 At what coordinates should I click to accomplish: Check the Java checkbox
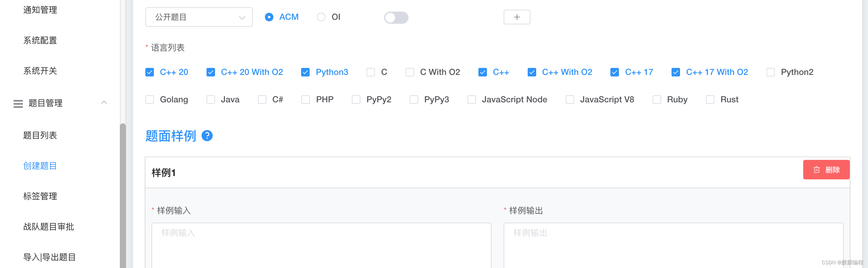pyautogui.click(x=210, y=100)
